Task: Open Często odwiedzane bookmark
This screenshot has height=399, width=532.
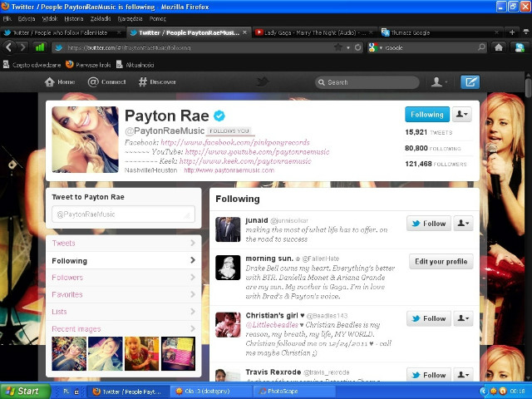Action: coord(32,65)
